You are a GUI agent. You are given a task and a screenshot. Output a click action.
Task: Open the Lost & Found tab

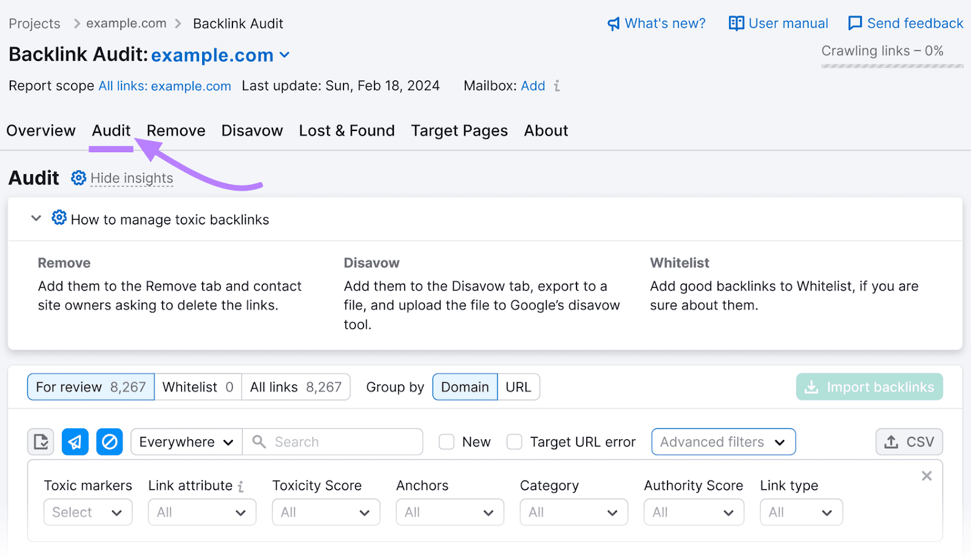pyautogui.click(x=347, y=130)
